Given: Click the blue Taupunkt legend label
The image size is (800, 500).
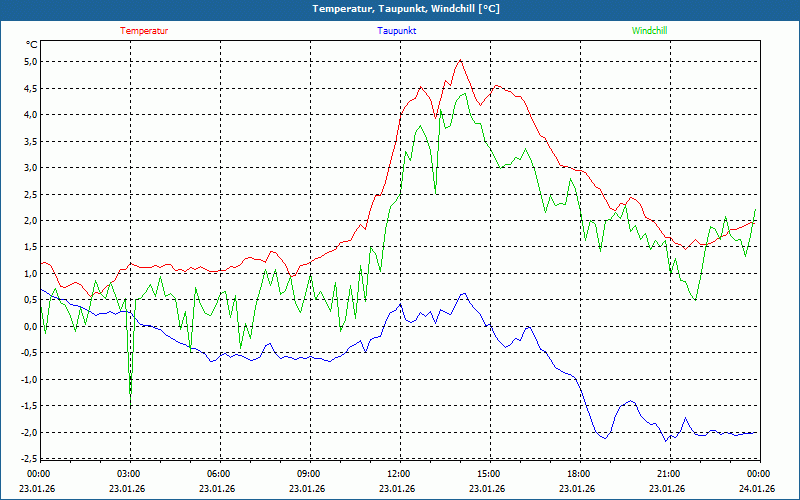Looking at the screenshot, I should (x=397, y=30).
